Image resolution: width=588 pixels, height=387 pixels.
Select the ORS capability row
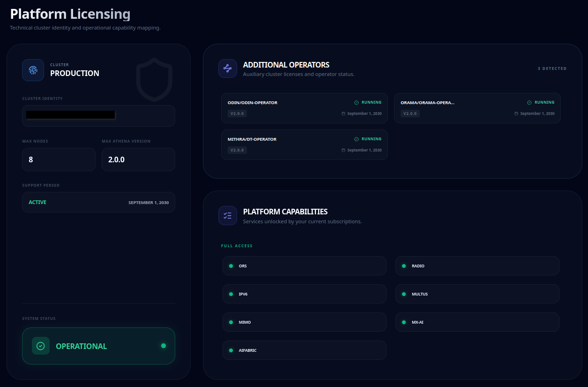[x=305, y=266]
